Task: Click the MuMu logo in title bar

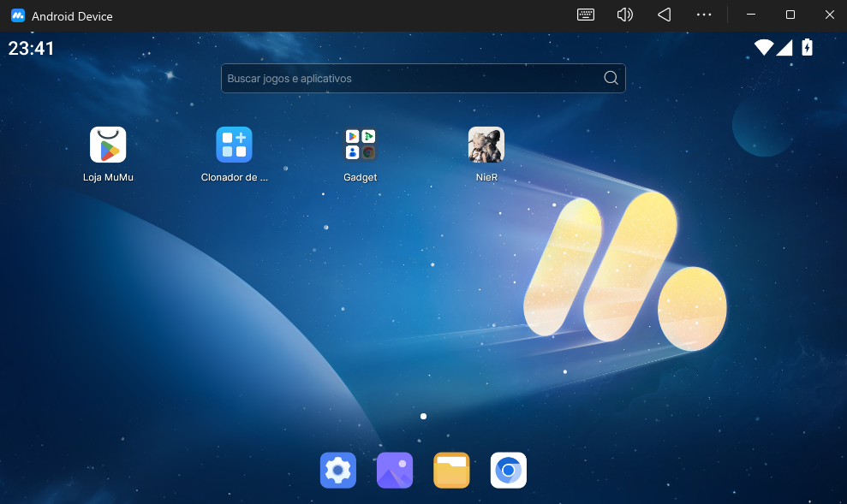Action: pos(18,15)
